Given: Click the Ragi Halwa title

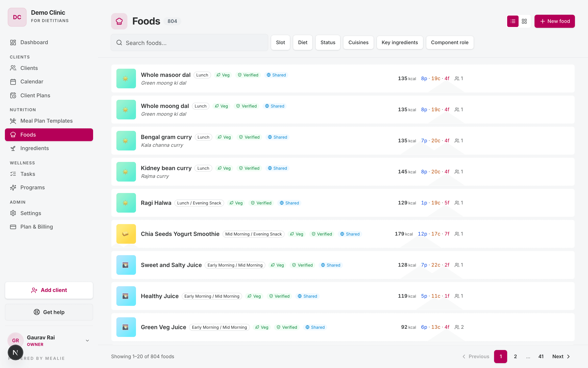Looking at the screenshot, I should (156, 203).
